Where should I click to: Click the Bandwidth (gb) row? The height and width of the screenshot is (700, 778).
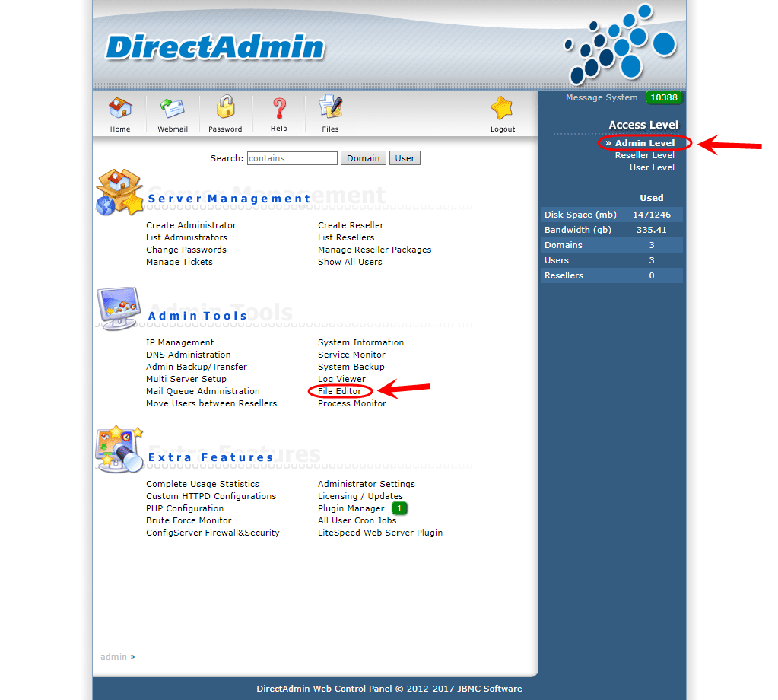(x=611, y=230)
